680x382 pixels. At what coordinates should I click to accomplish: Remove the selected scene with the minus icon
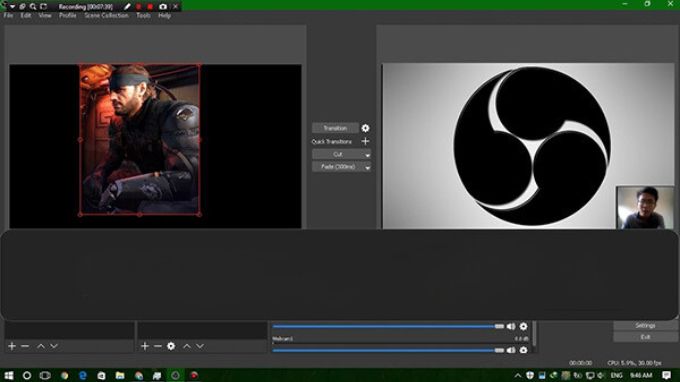[x=25, y=346]
